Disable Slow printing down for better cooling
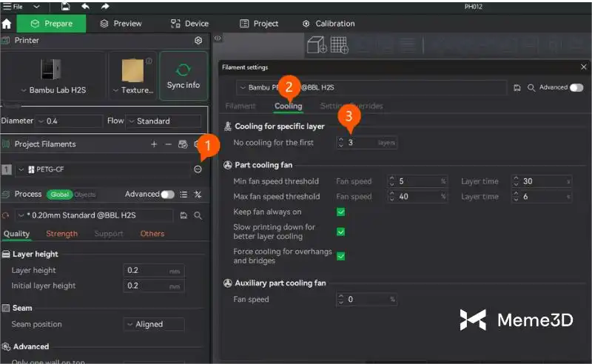The width and height of the screenshot is (592, 364). coord(340,232)
